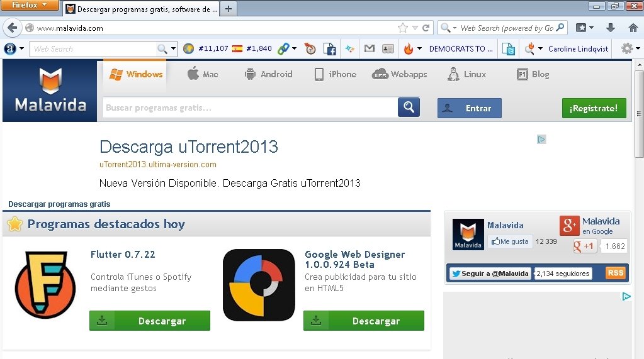
Task: Open the Blog section tab
Action: click(533, 74)
